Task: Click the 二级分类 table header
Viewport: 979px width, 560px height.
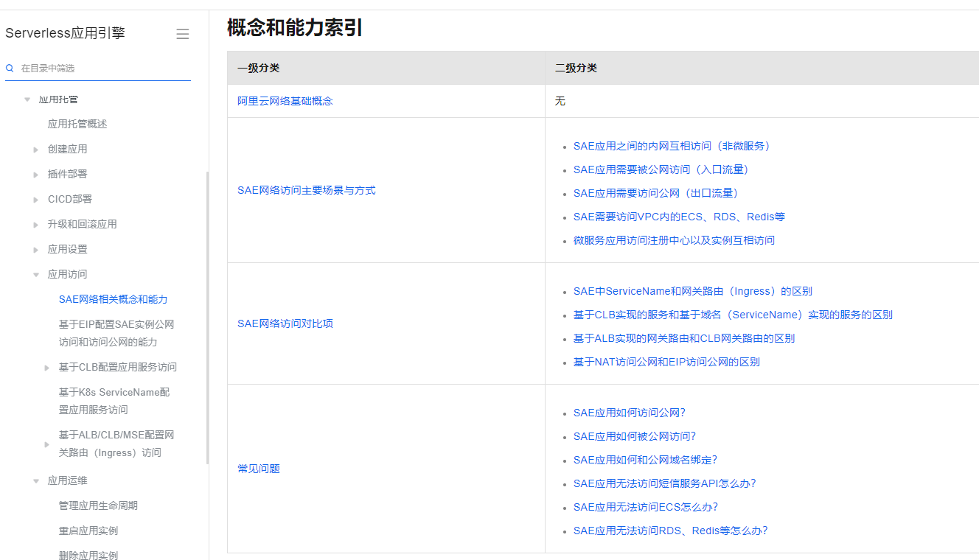Action: (x=576, y=68)
